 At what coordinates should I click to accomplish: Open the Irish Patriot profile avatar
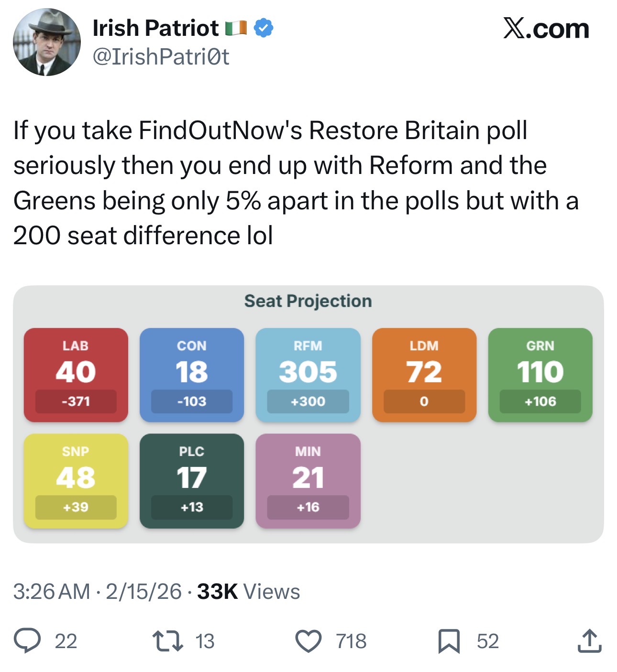tap(47, 42)
